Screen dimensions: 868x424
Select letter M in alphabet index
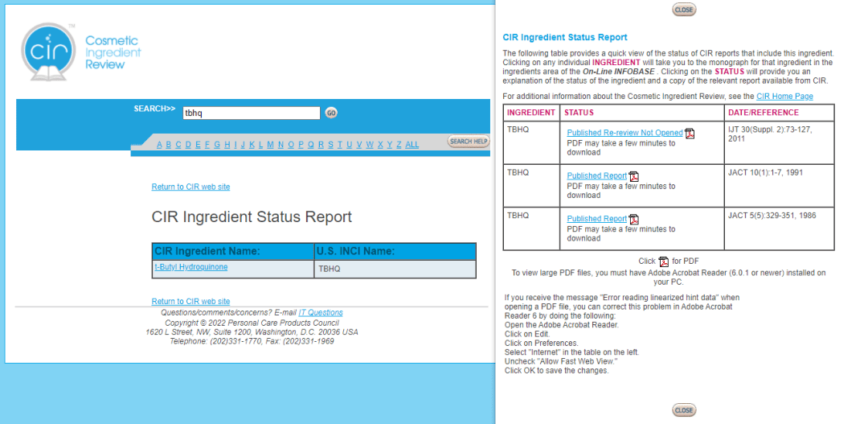pyautogui.click(x=270, y=145)
